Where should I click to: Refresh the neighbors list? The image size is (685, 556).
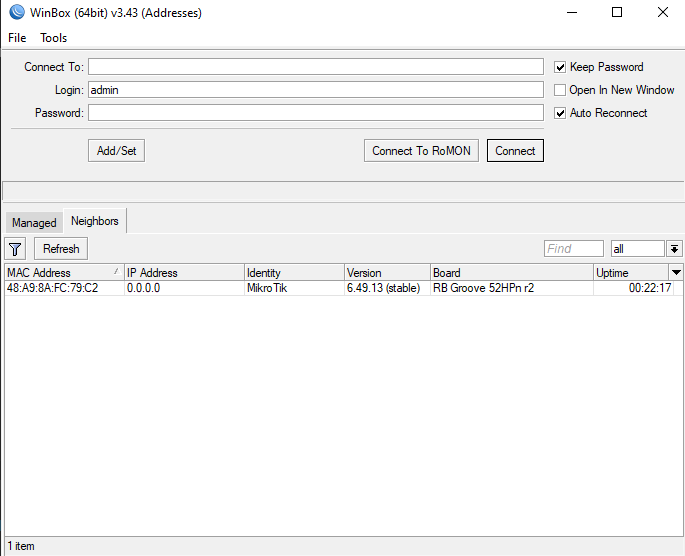click(61, 249)
